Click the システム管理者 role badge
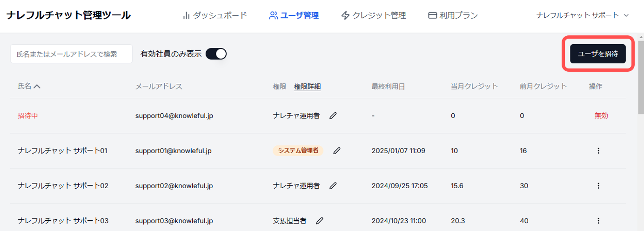The image size is (644, 231). tap(298, 151)
